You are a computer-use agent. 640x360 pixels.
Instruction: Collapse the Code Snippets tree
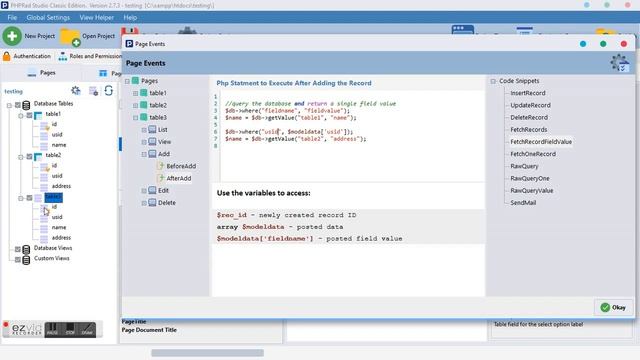point(493,81)
